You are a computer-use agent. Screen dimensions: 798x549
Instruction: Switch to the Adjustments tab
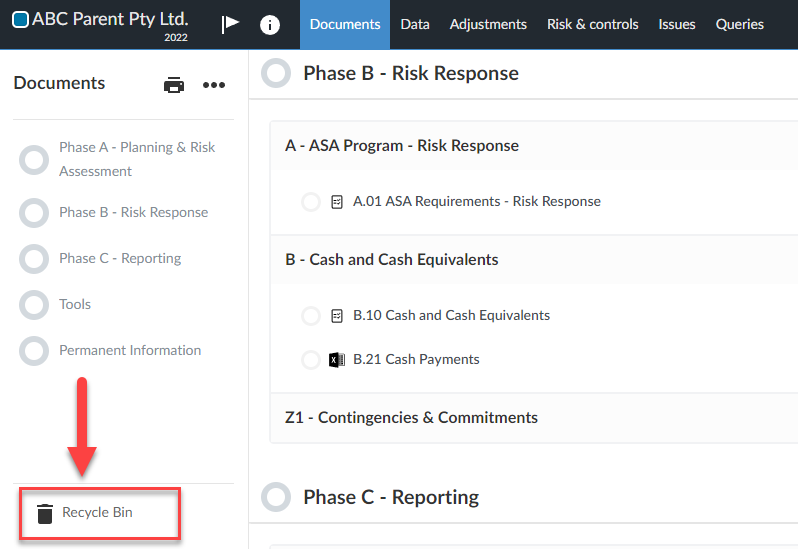[x=488, y=24]
